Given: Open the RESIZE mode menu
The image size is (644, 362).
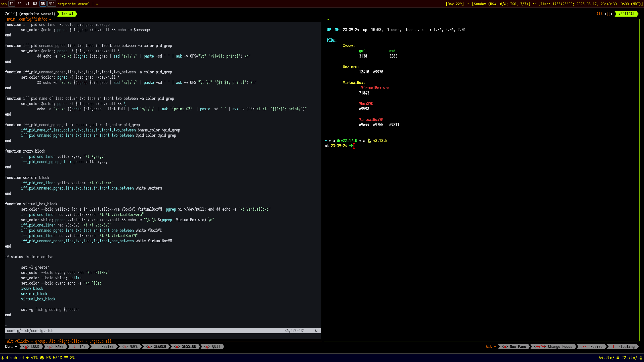Looking at the screenshot, I should [x=104, y=346].
